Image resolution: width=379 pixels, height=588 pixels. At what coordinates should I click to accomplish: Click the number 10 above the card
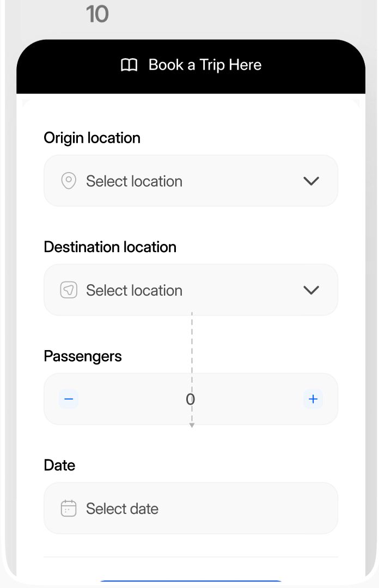click(x=97, y=14)
